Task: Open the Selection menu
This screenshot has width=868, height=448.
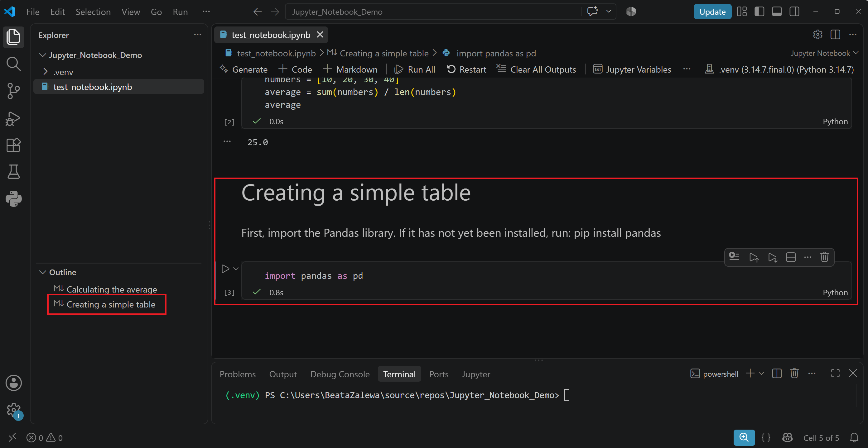Action: pos(93,12)
